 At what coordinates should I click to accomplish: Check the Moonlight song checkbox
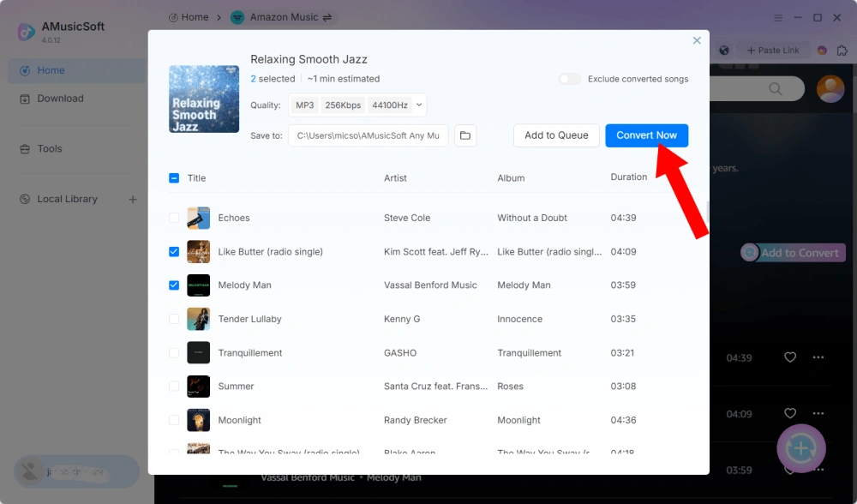pyautogui.click(x=174, y=420)
